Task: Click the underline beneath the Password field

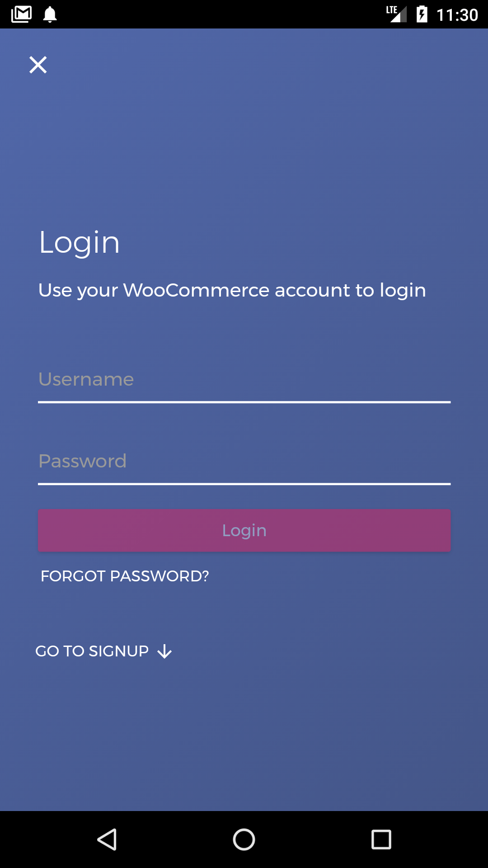Action: (x=244, y=484)
